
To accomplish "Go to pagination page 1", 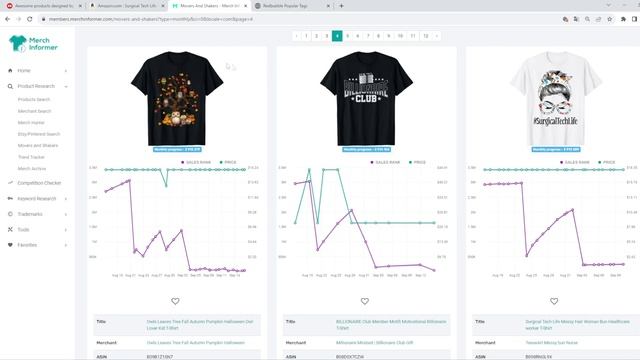I will (306, 36).
